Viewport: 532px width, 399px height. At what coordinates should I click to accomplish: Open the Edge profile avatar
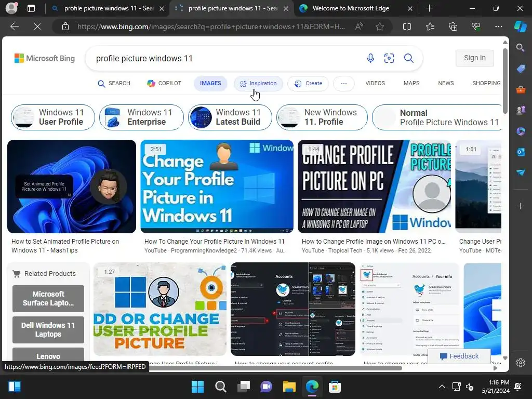pyautogui.click(x=11, y=8)
